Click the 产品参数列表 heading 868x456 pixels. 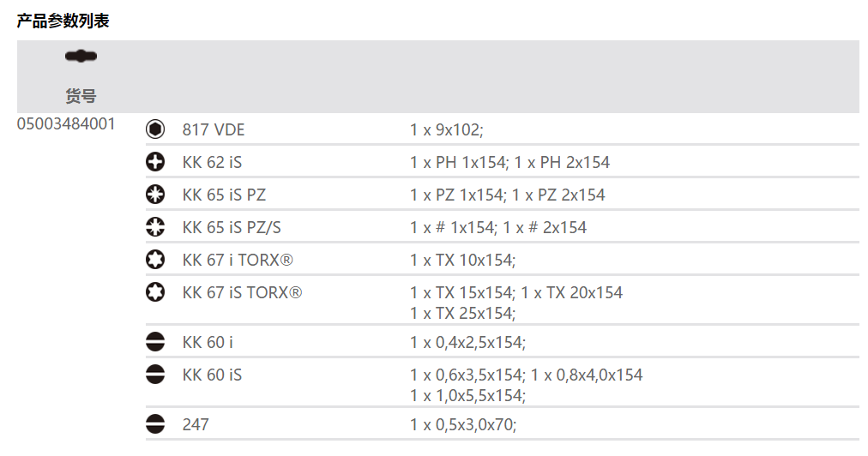pos(63,21)
